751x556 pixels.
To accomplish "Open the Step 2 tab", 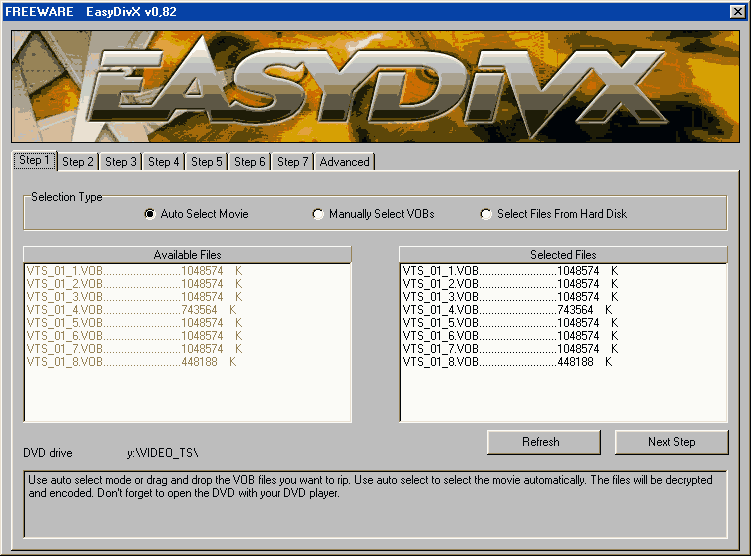I will point(78,162).
